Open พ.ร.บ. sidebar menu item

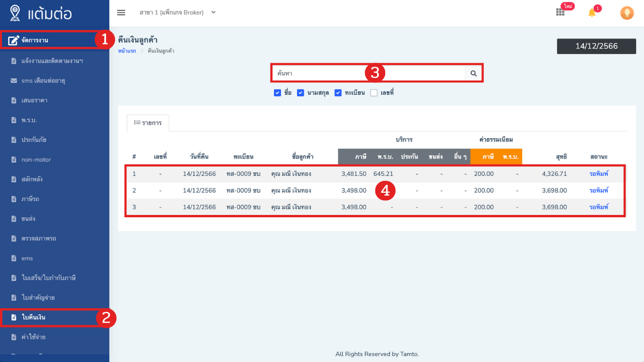point(29,120)
